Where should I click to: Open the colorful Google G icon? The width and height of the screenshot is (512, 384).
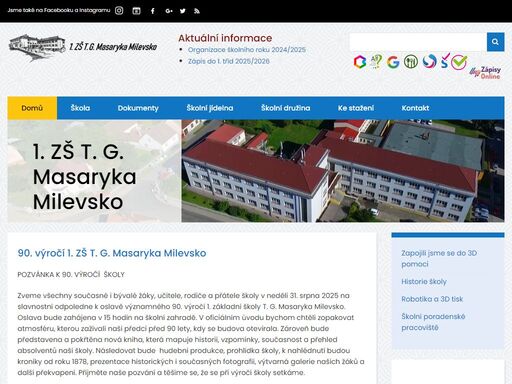point(393,62)
